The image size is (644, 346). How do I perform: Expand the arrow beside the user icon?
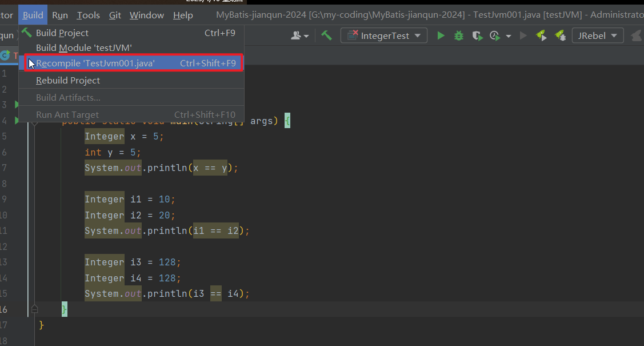click(x=306, y=36)
